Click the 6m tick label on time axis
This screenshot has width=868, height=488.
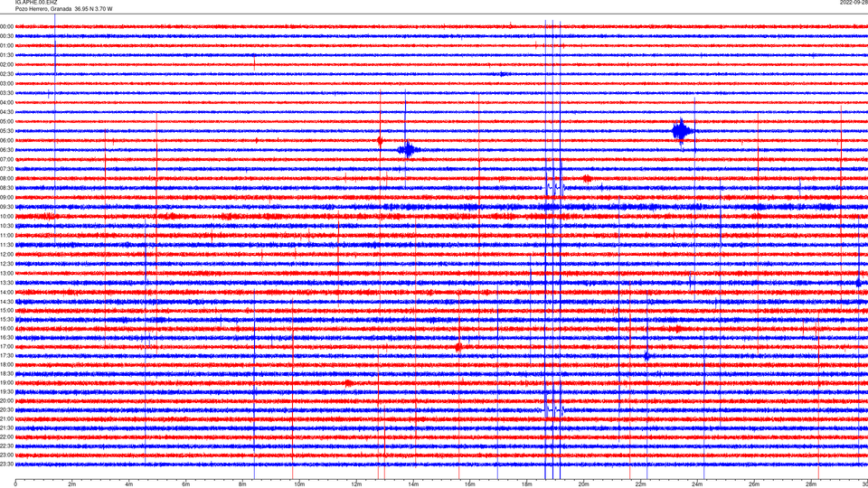tap(186, 484)
